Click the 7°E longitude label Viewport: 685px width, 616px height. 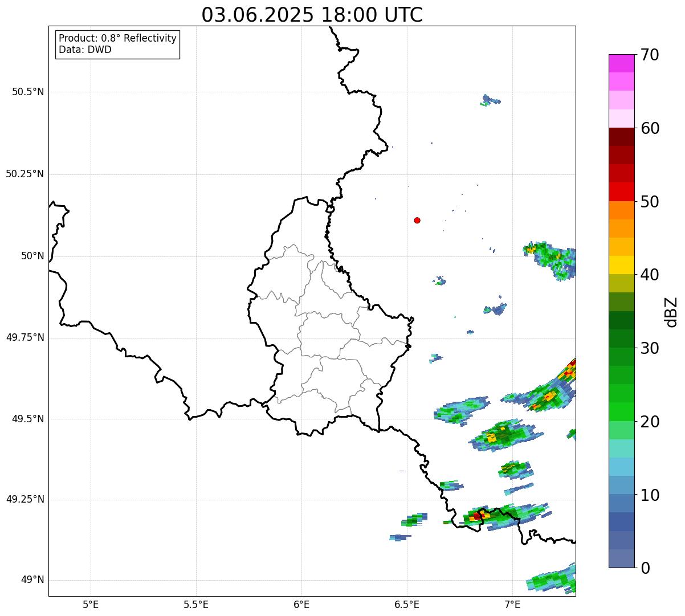[512, 604]
